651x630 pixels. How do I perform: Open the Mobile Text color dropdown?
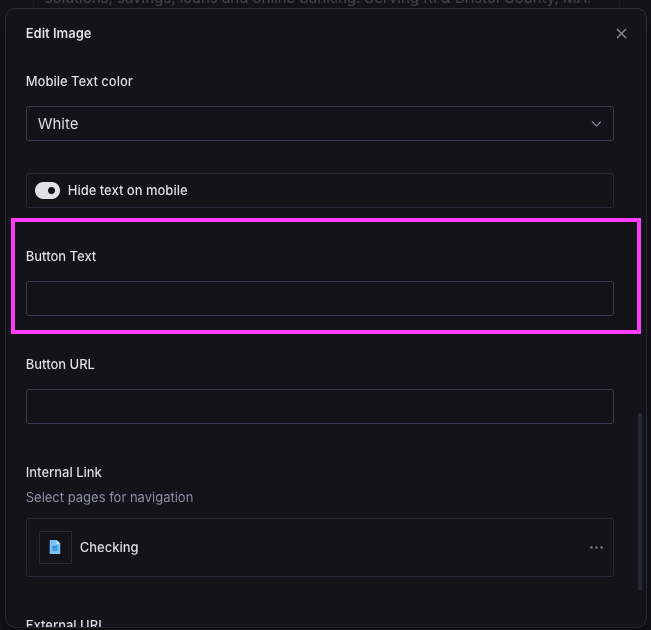pyautogui.click(x=319, y=124)
